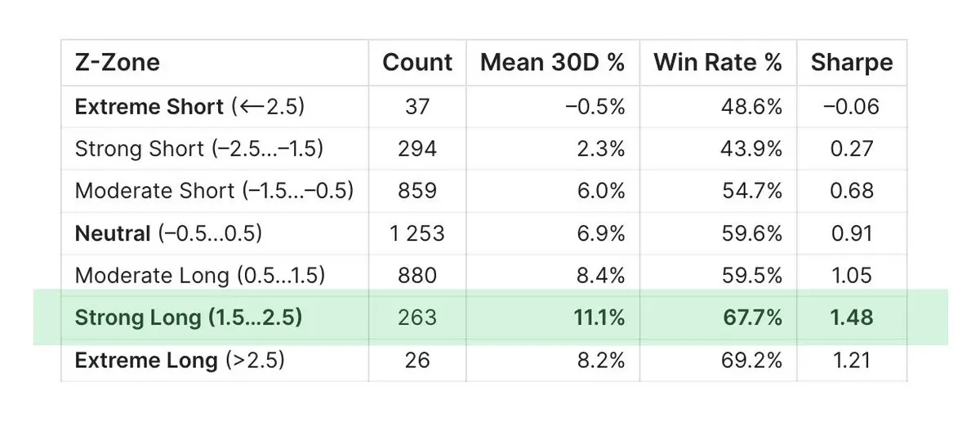Click the –0.06 Sharpe value
980x439 pixels.
click(x=851, y=107)
